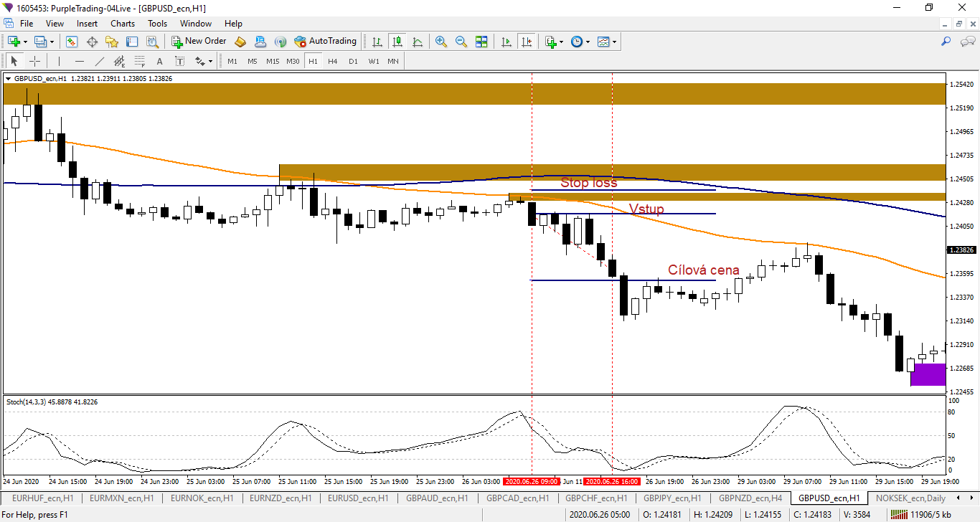Open the Strategy Tester icon
Viewport: 980px width, 522px height.
(152, 42)
